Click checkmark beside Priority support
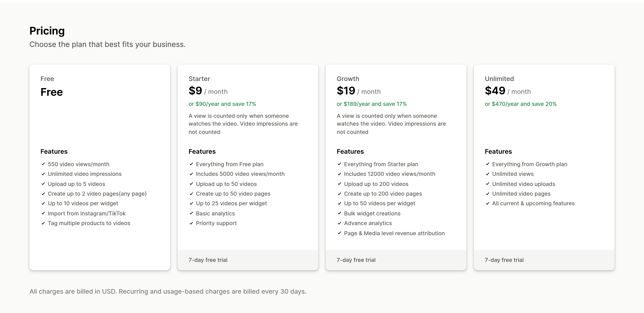The width and height of the screenshot is (644, 313). 191,223
